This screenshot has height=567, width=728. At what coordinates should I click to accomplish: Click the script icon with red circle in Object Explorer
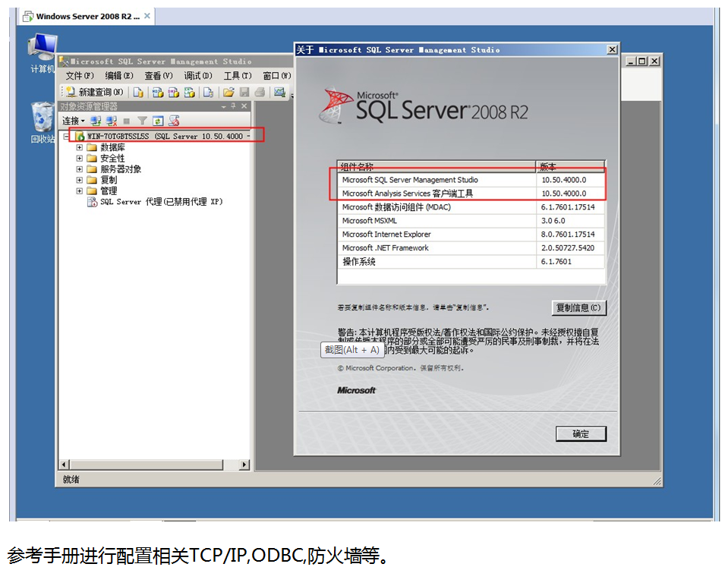[x=174, y=121]
